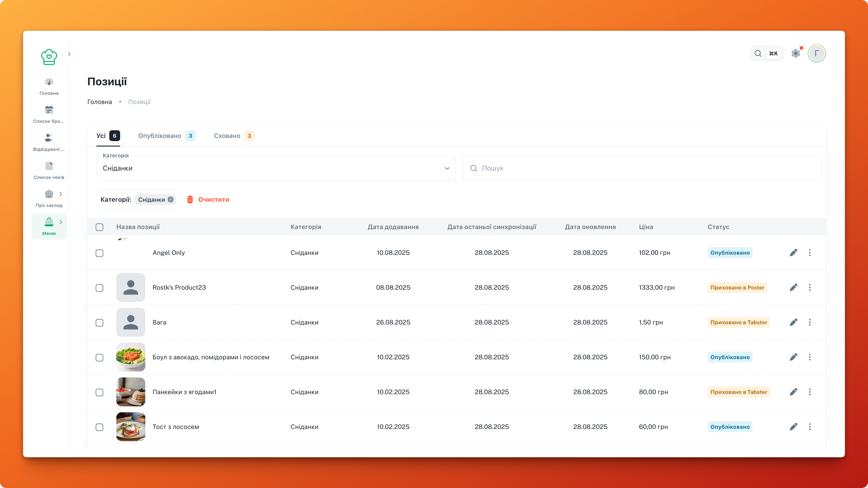Check the row for Тост з лососем
868x488 pixels.
[x=99, y=427]
